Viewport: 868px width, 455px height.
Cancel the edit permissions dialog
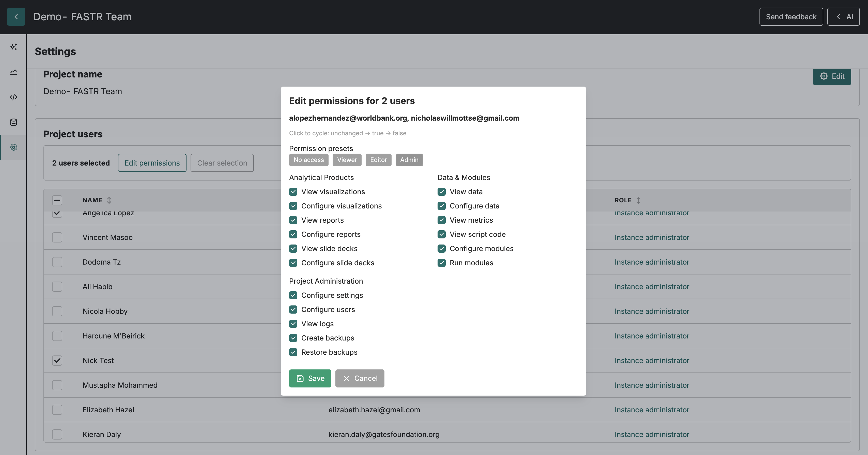(x=360, y=378)
